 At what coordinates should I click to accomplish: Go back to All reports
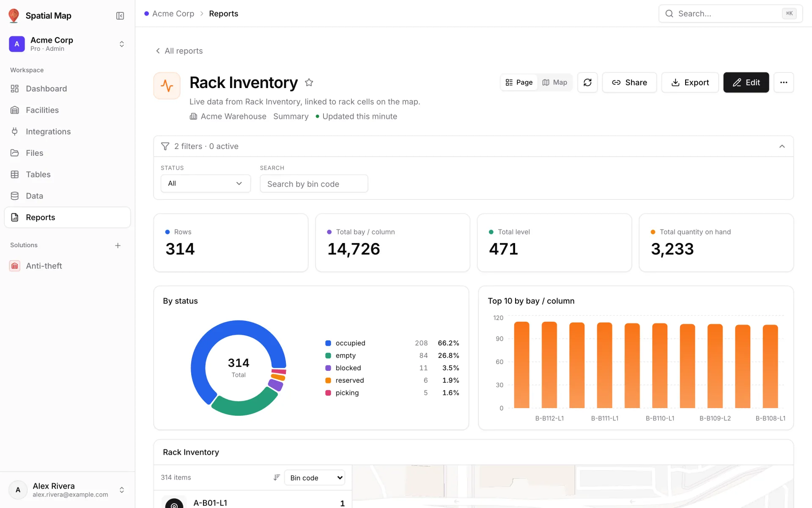coord(179,51)
